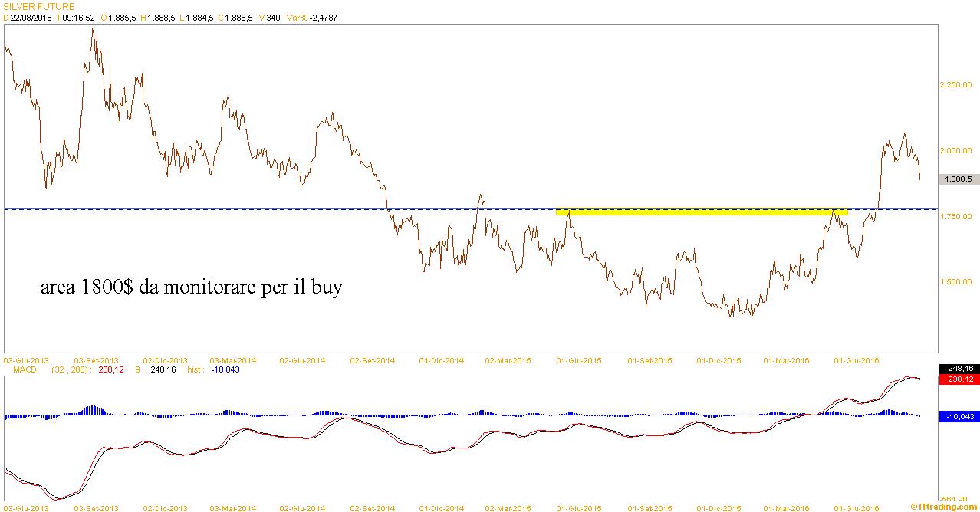Screen dimensions: 980x512
Task: Click the 1.500,00 price axis label
Action: pos(955,283)
